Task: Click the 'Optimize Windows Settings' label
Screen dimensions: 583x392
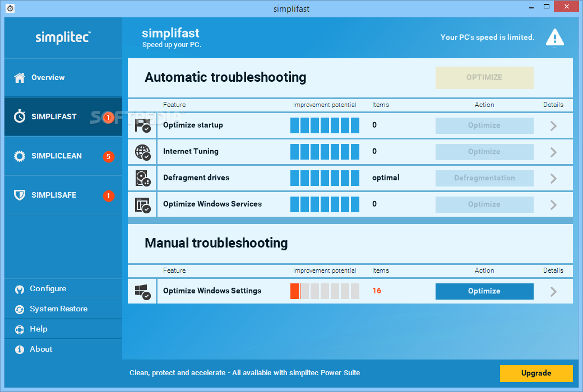Action: coord(212,291)
